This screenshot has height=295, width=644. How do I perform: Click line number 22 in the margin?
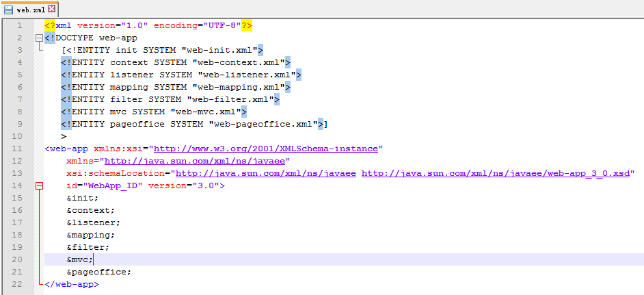pos(18,284)
